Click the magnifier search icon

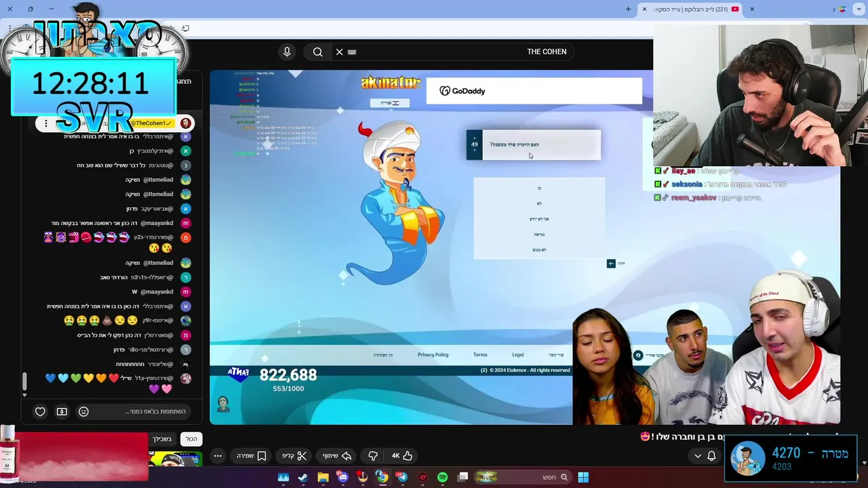[x=317, y=52]
